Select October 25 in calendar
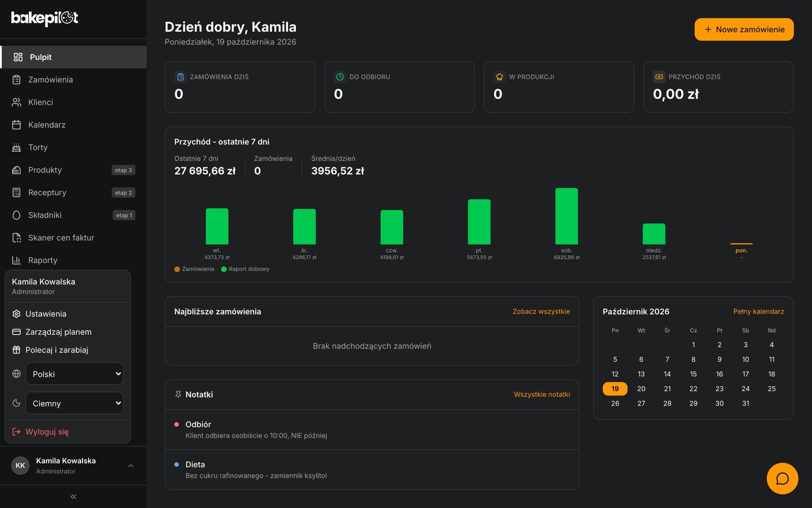The height and width of the screenshot is (508, 812). click(771, 389)
